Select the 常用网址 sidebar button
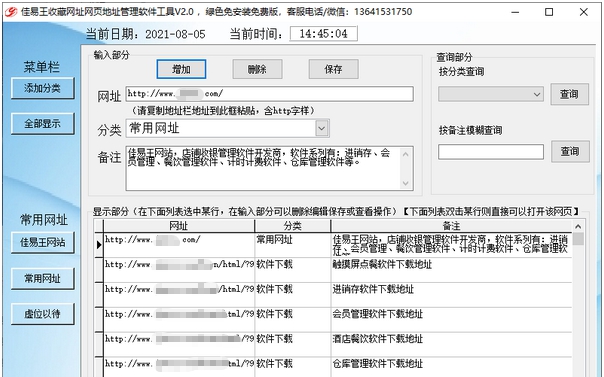604x377 pixels. (x=42, y=278)
